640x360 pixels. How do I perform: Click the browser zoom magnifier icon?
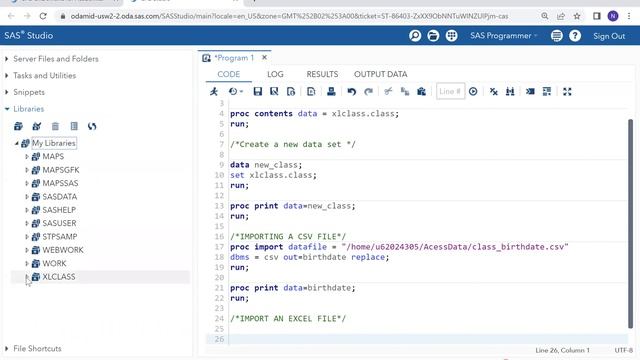pyautogui.click(x=544, y=16)
